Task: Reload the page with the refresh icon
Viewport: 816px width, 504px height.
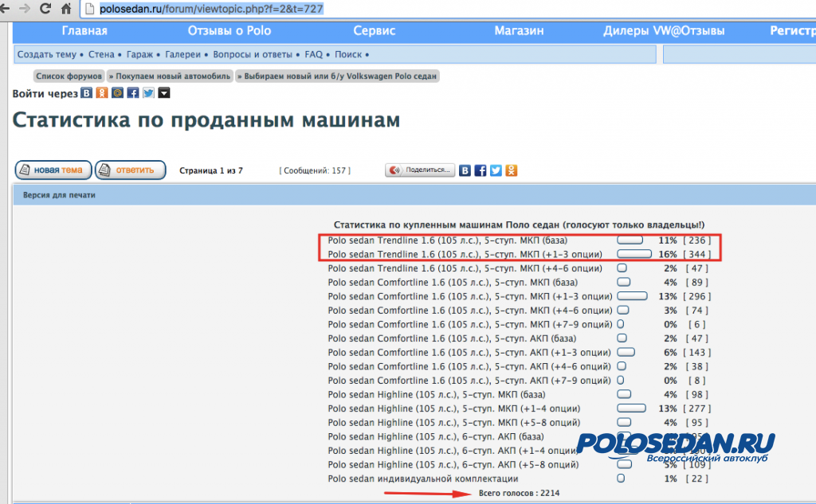Action: tap(45, 8)
